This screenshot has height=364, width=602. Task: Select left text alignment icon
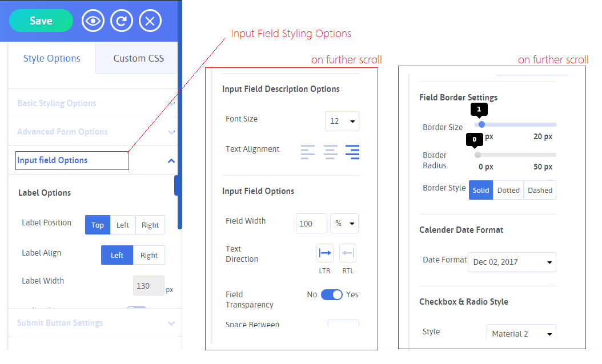click(308, 152)
